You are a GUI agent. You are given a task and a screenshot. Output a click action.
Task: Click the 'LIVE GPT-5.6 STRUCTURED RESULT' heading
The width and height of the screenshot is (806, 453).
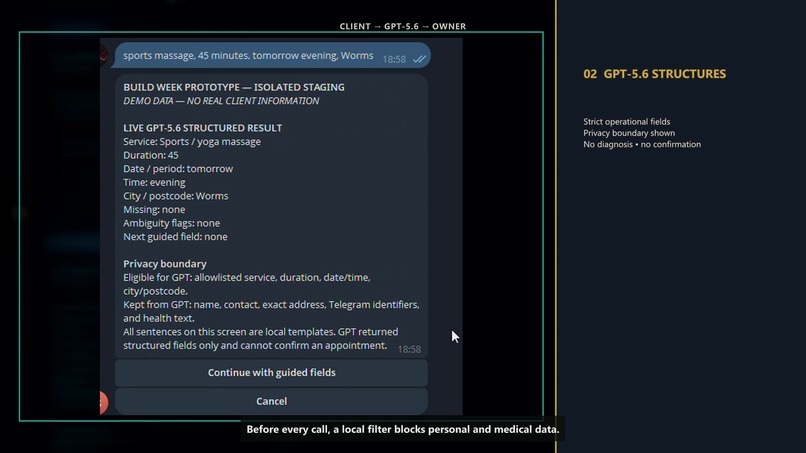point(203,128)
